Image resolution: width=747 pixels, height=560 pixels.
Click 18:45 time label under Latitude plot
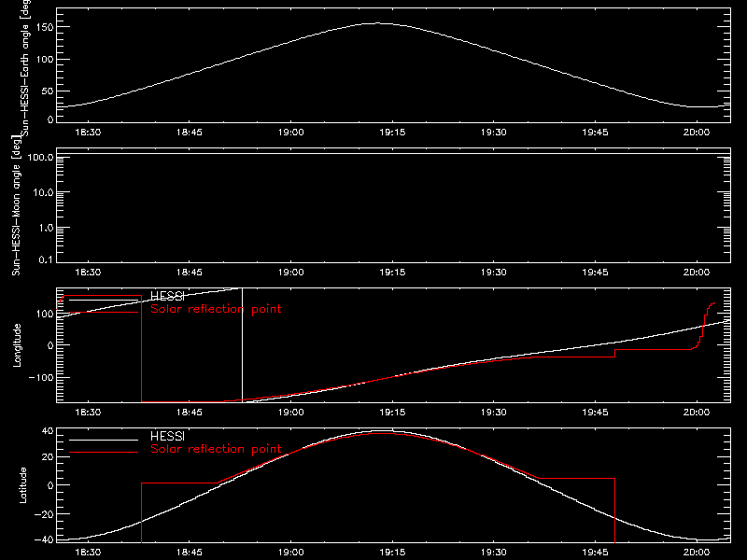pos(190,552)
